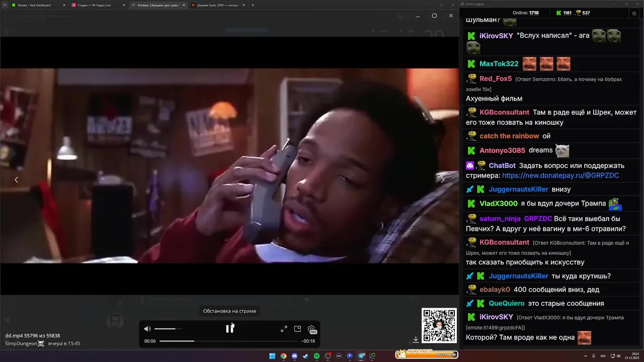This screenshot has width=644, height=362.
Task: Switch to Pointauc auction tab
Action: point(157,5)
